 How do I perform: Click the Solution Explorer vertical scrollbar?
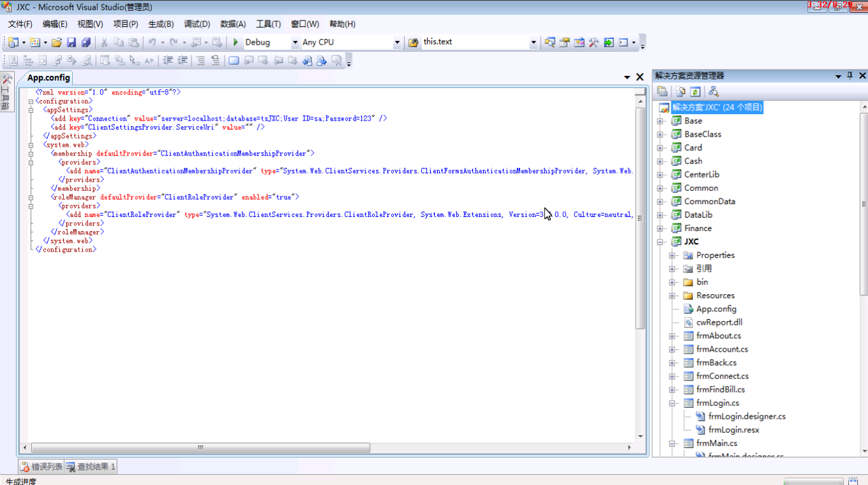(864, 204)
